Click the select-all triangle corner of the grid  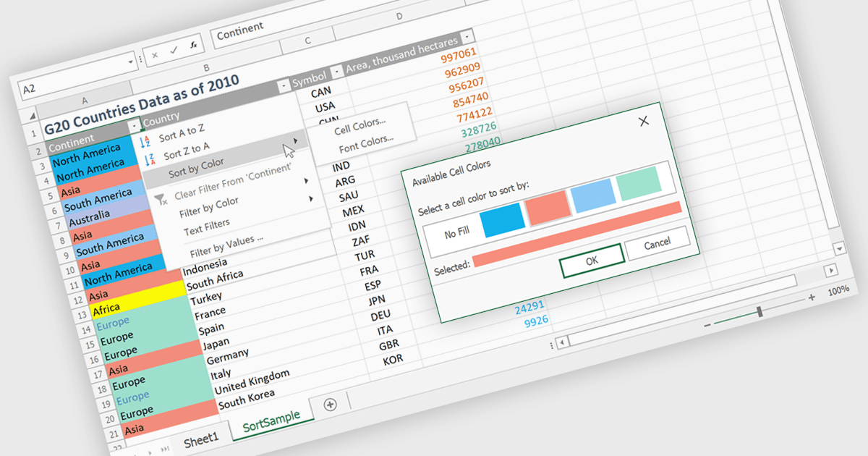coord(33,116)
